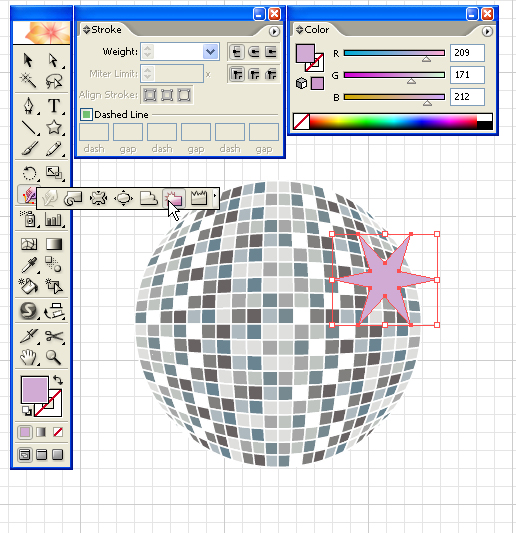Image resolution: width=516 pixels, height=533 pixels.
Task: Pick the Pucker tool in flyout
Action: 98,198
